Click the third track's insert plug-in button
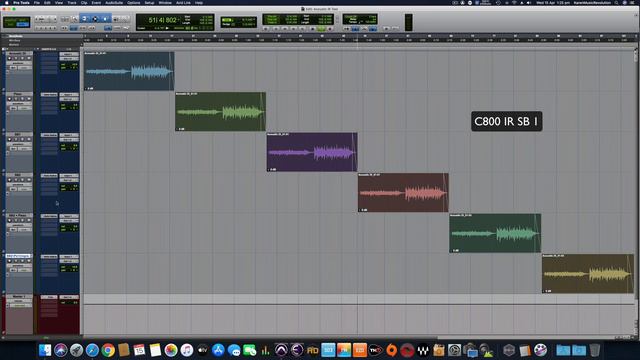This screenshot has width=640, height=360. tap(49, 135)
